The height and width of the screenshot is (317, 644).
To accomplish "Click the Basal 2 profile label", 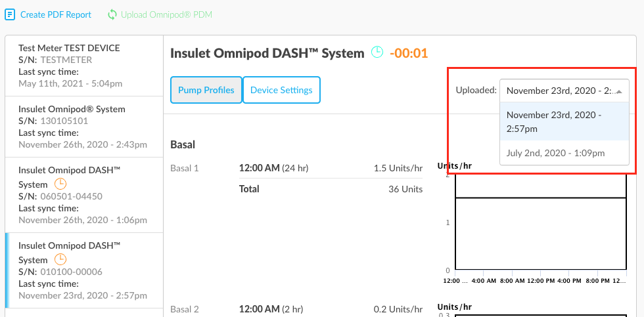I will [185, 309].
